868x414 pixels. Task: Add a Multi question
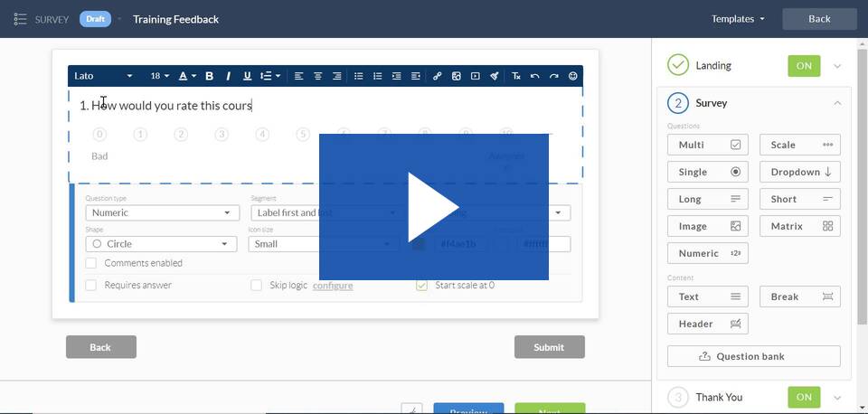click(x=707, y=145)
